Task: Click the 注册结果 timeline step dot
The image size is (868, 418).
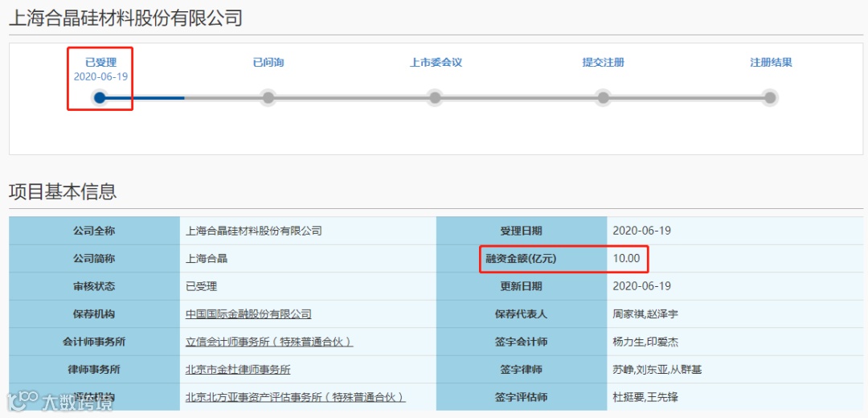Action: point(770,98)
